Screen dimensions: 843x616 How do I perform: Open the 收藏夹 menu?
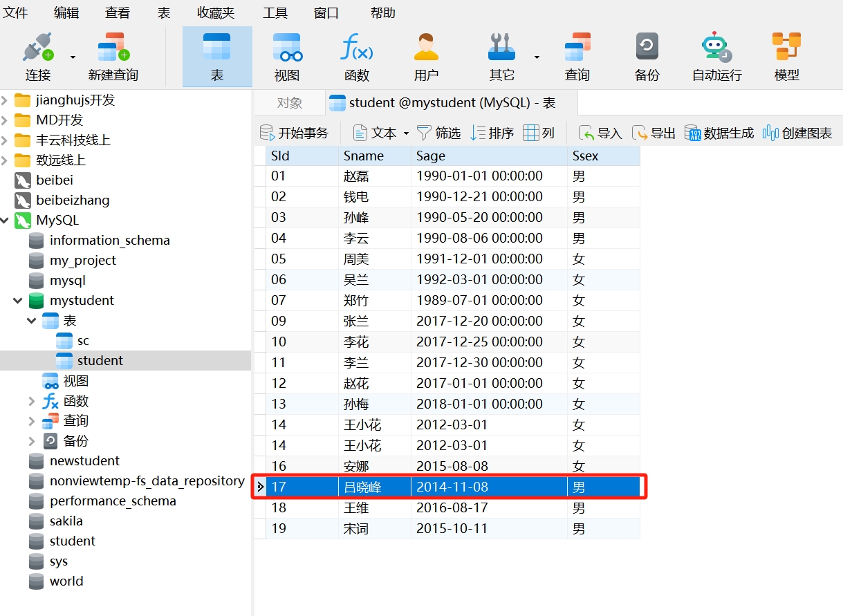[x=215, y=12]
